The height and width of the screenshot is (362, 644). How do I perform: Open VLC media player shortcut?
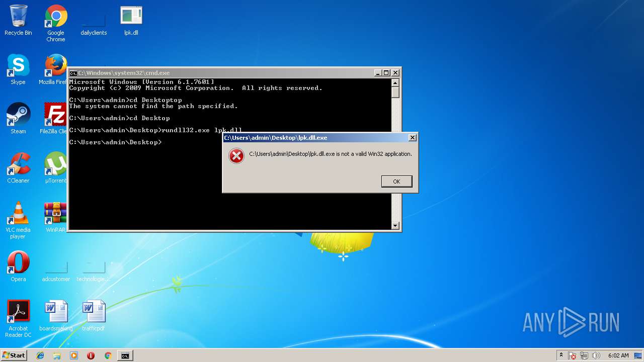[x=18, y=220]
